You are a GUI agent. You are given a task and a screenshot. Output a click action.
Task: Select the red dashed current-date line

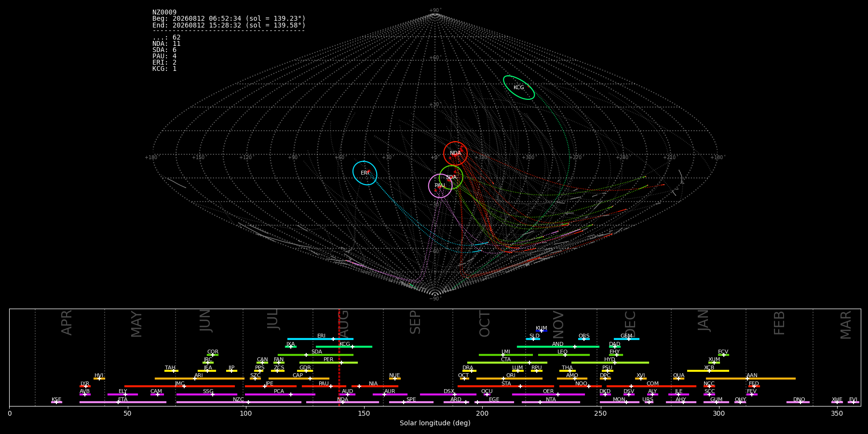point(339,357)
